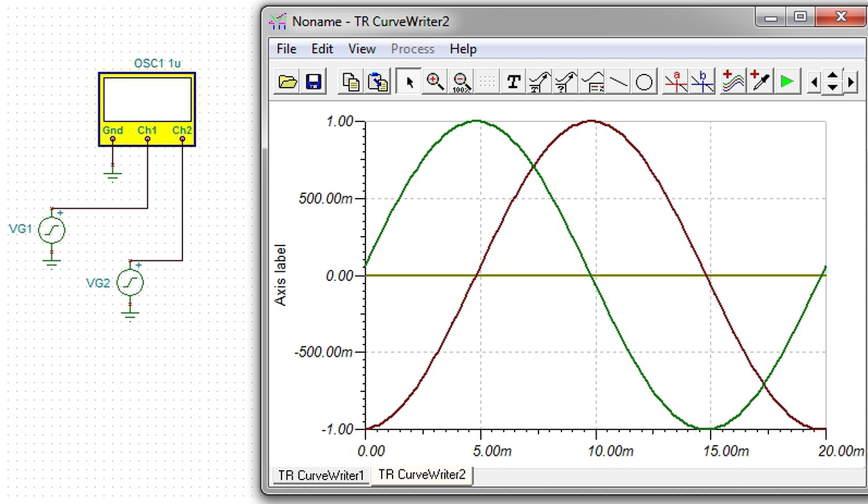Activate the zoom in magnifier tool

(435, 82)
